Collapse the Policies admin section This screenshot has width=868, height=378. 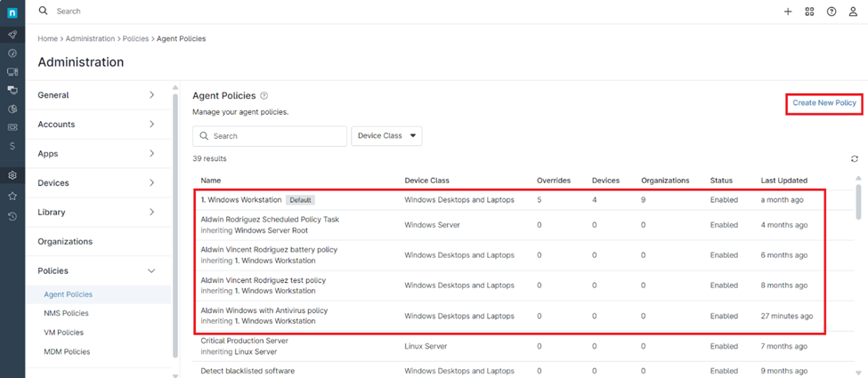[97, 271]
